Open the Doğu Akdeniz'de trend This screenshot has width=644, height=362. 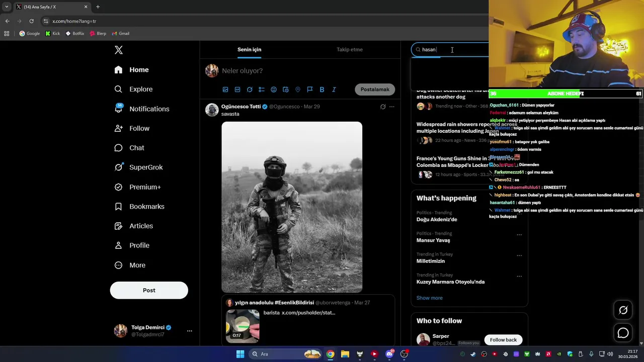tap(437, 220)
